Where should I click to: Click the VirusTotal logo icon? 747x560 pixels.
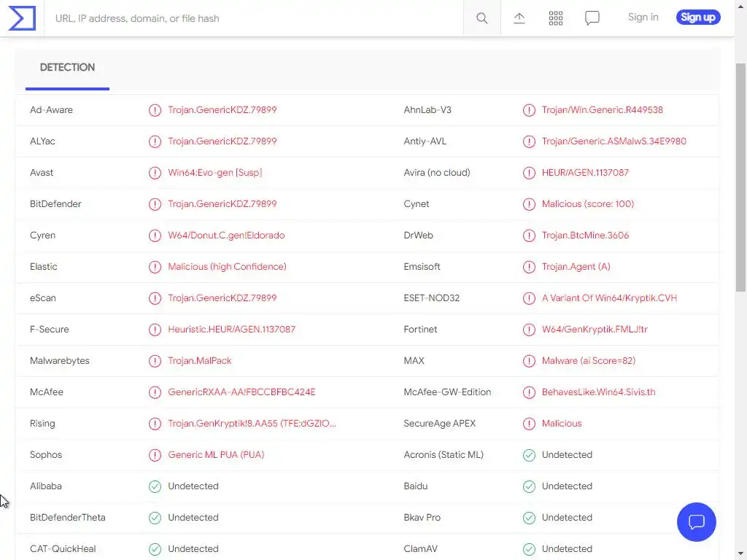22,18
